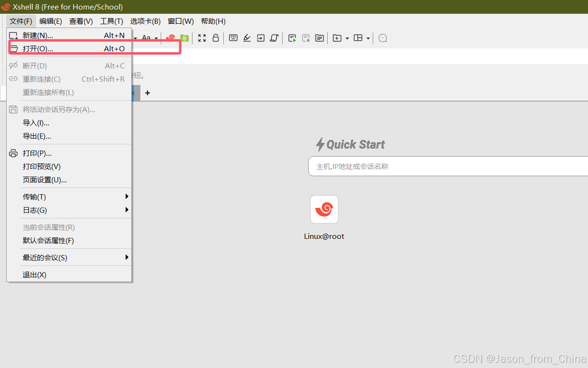Choose 打开(O)... in the file menu

pyautogui.click(x=69, y=48)
